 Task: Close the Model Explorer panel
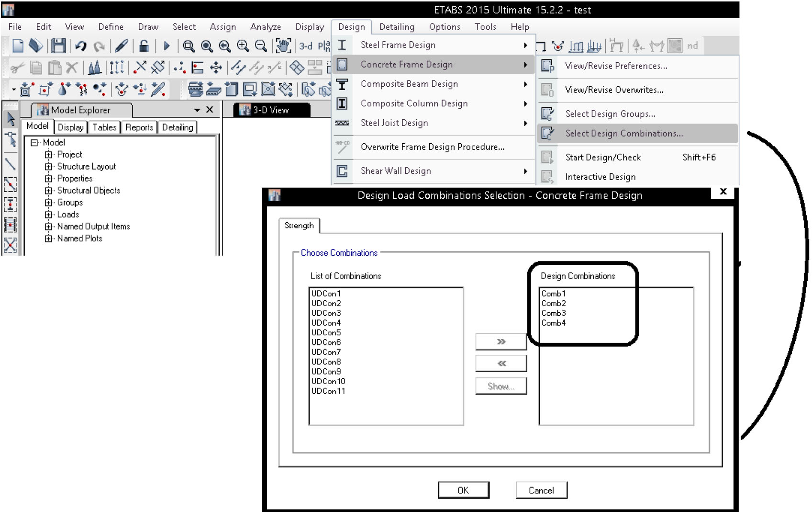[210, 110]
